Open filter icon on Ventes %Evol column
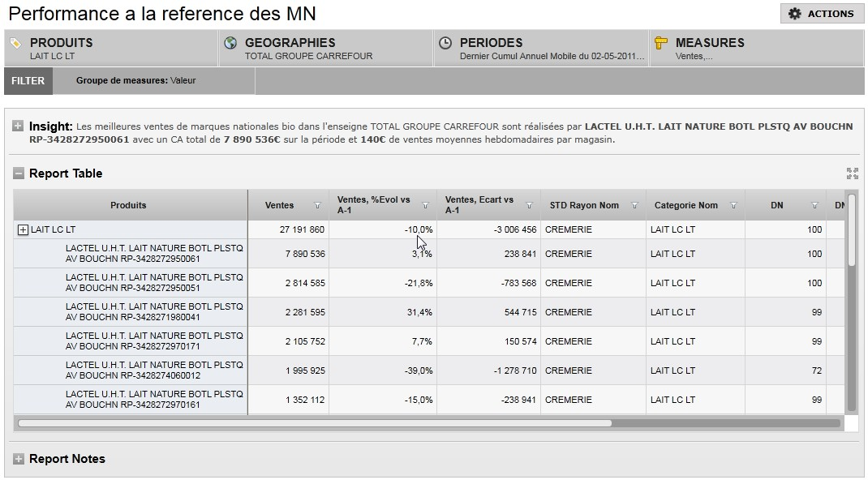This screenshot has height=484, width=868. pos(425,206)
